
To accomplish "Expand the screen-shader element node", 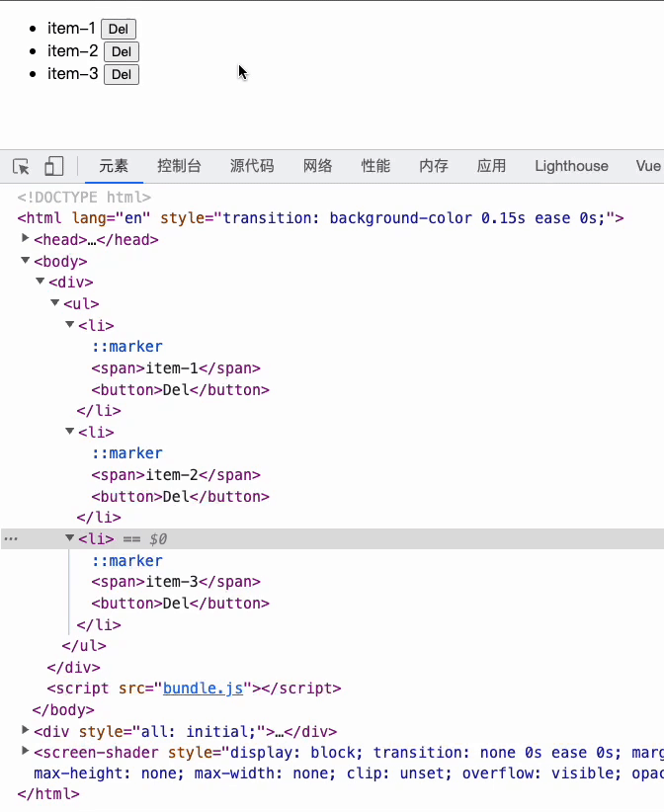I will pos(25,751).
